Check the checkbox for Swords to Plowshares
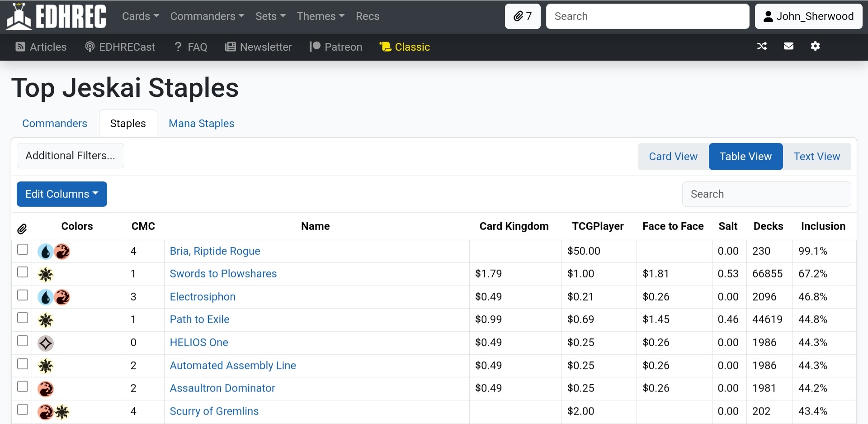This screenshot has width=868, height=424. (22, 272)
